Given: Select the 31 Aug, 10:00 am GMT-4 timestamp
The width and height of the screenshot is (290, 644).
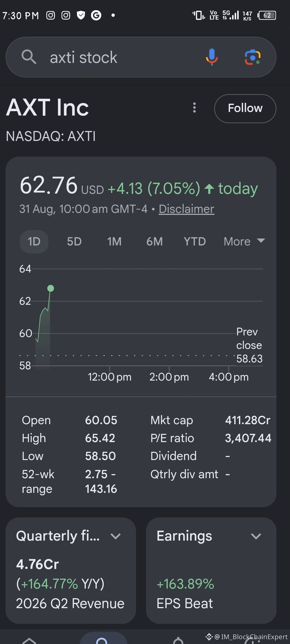Looking at the screenshot, I should [x=83, y=209].
